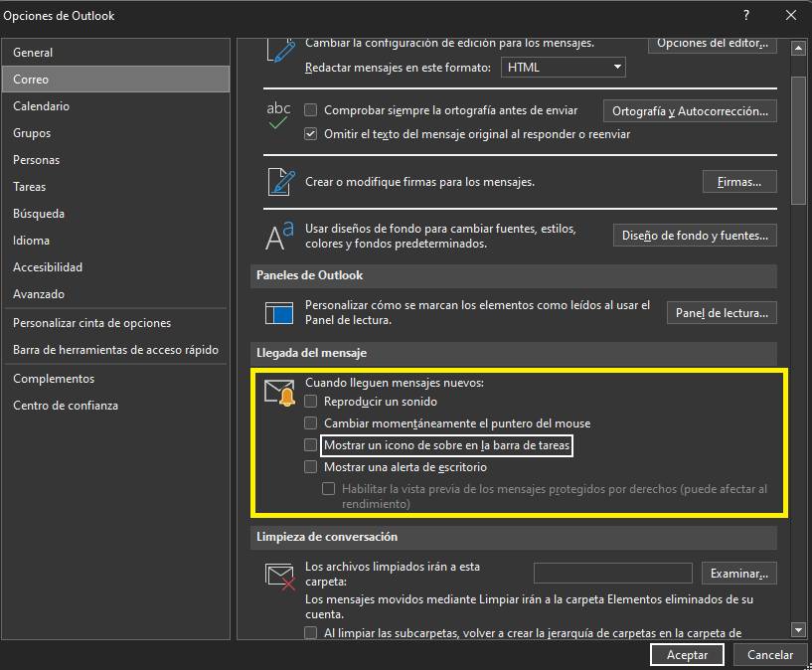
Task: Click 'Opciones del editor...' button
Action: [x=712, y=44]
